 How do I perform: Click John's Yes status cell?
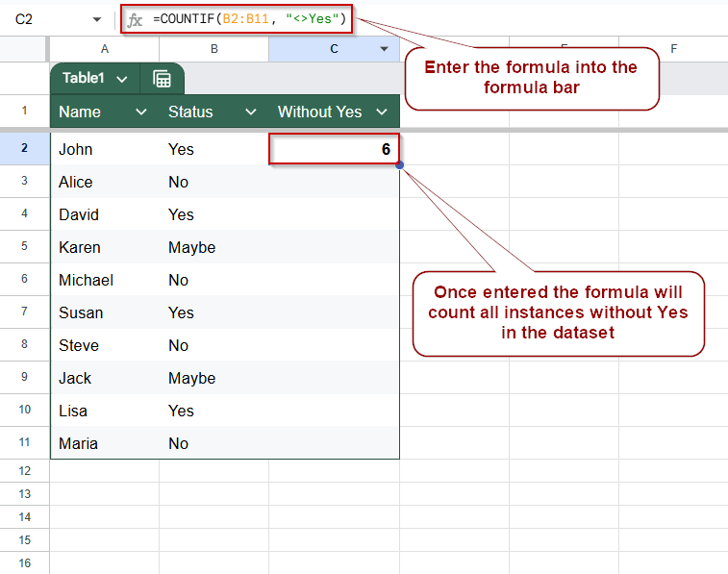coord(214,149)
